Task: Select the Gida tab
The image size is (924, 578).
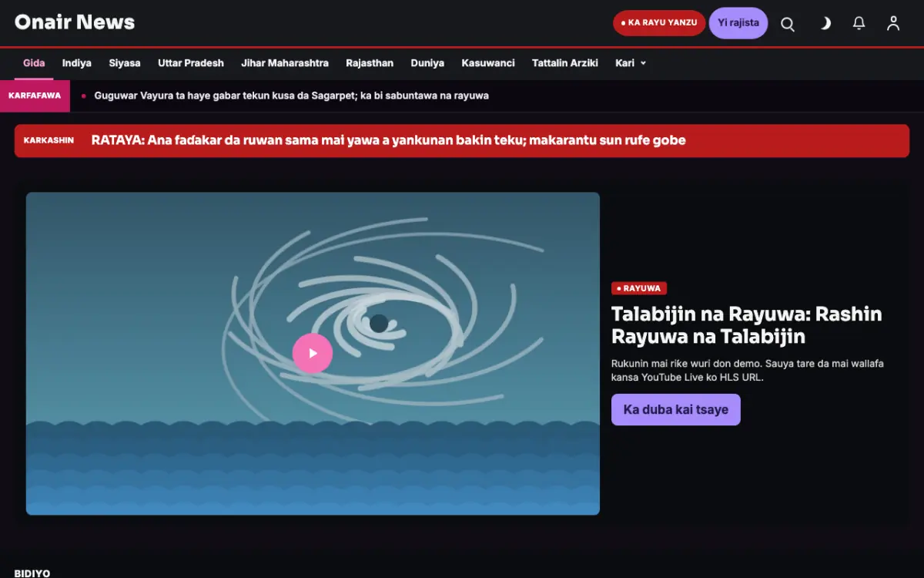Action: (x=34, y=63)
